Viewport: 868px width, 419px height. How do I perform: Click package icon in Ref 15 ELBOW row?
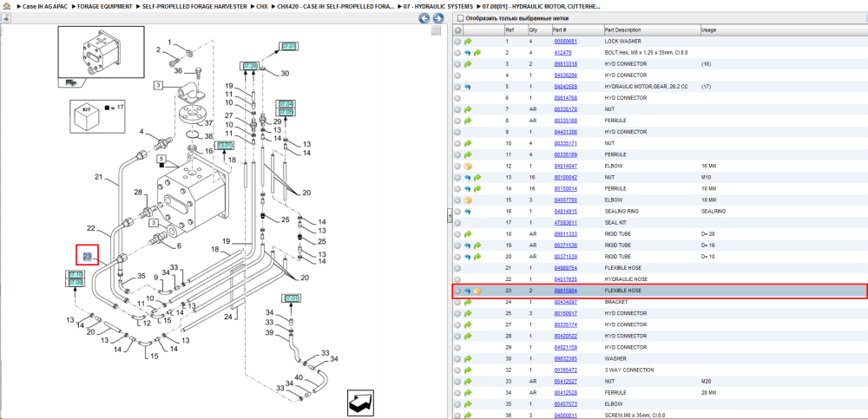click(468, 200)
